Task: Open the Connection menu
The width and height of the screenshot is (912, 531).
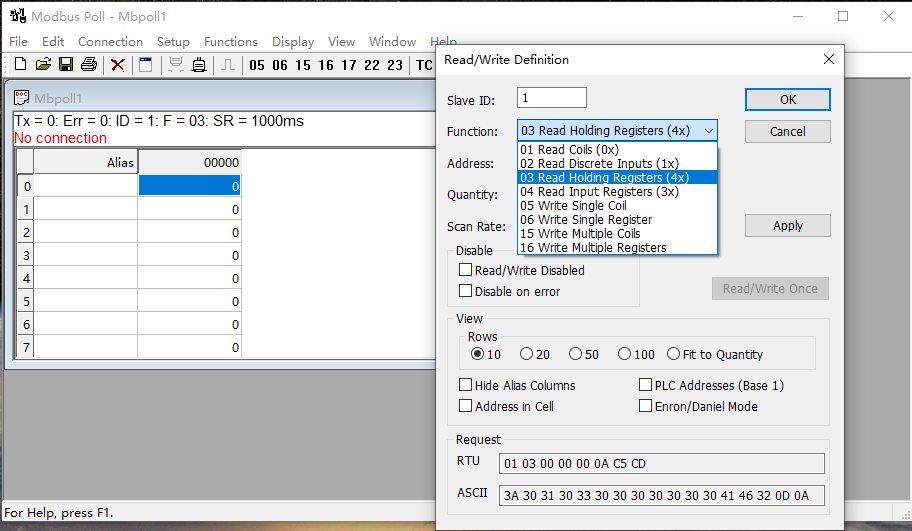Action: tap(110, 42)
